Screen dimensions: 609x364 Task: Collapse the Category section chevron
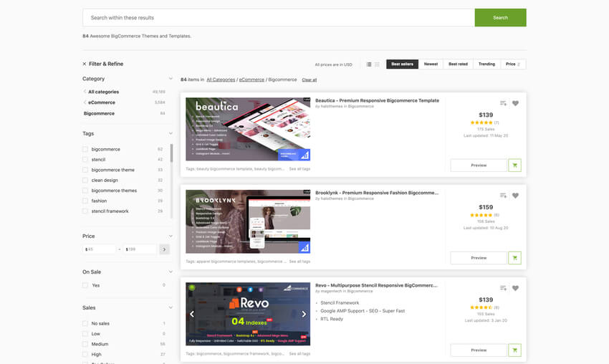[x=171, y=79]
